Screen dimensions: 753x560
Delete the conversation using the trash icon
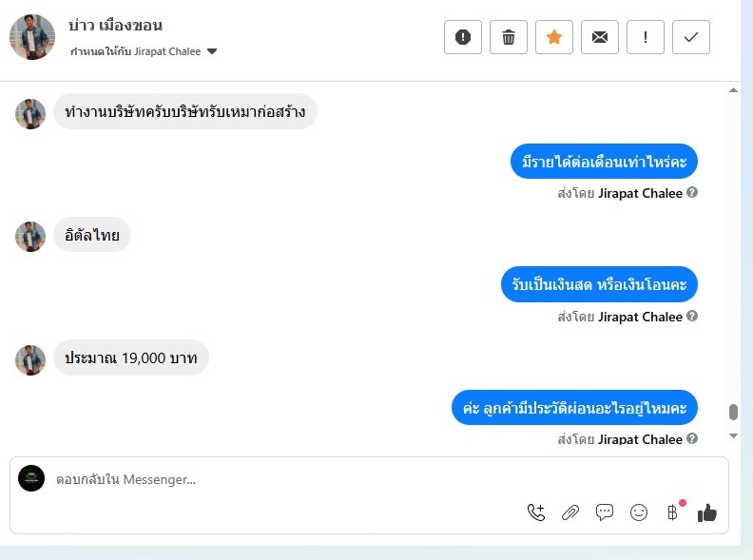(x=508, y=37)
